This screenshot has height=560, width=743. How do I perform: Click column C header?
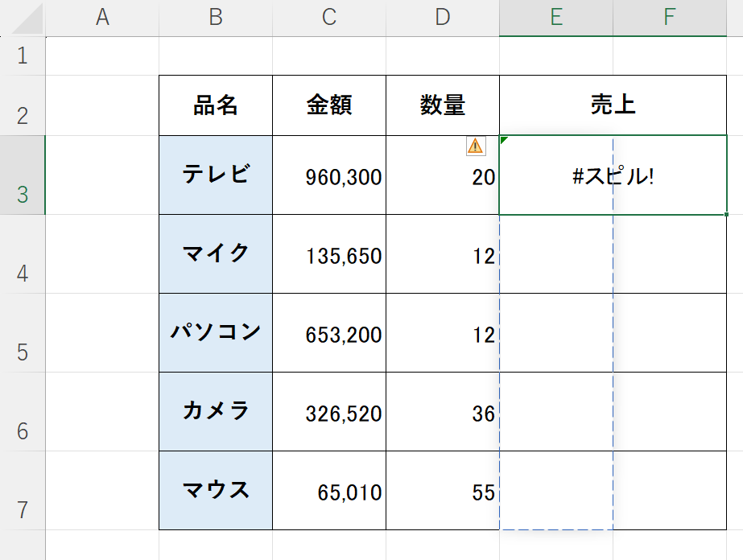[329, 18]
